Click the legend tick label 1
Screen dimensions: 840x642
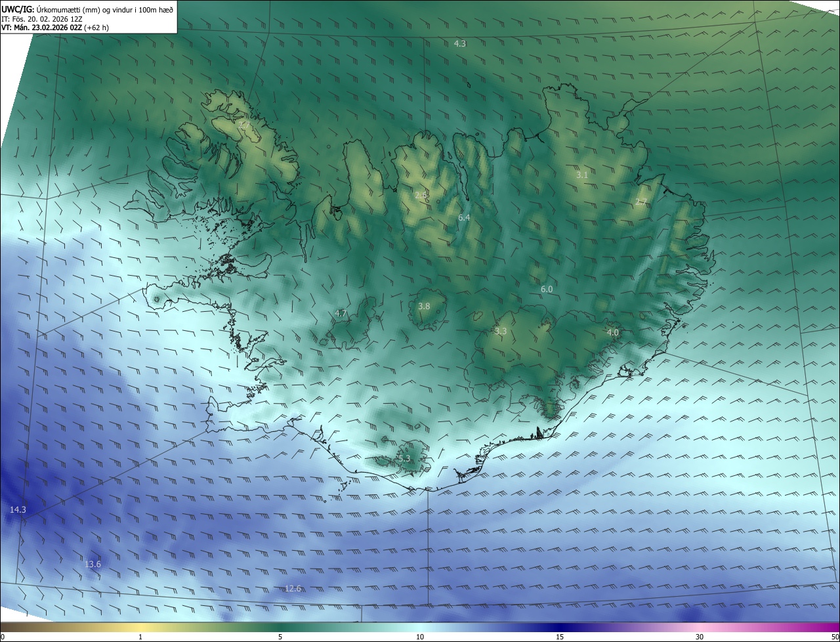click(140, 637)
